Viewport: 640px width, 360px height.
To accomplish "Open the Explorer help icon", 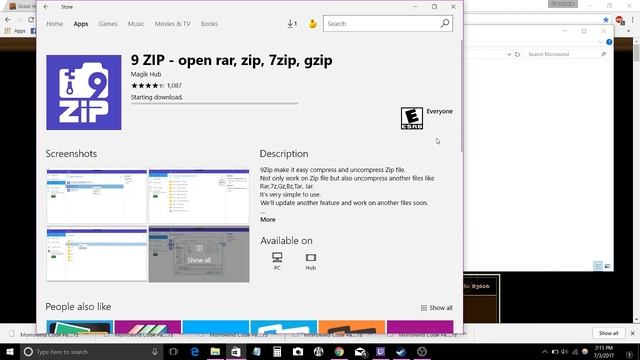I will (609, 42).
